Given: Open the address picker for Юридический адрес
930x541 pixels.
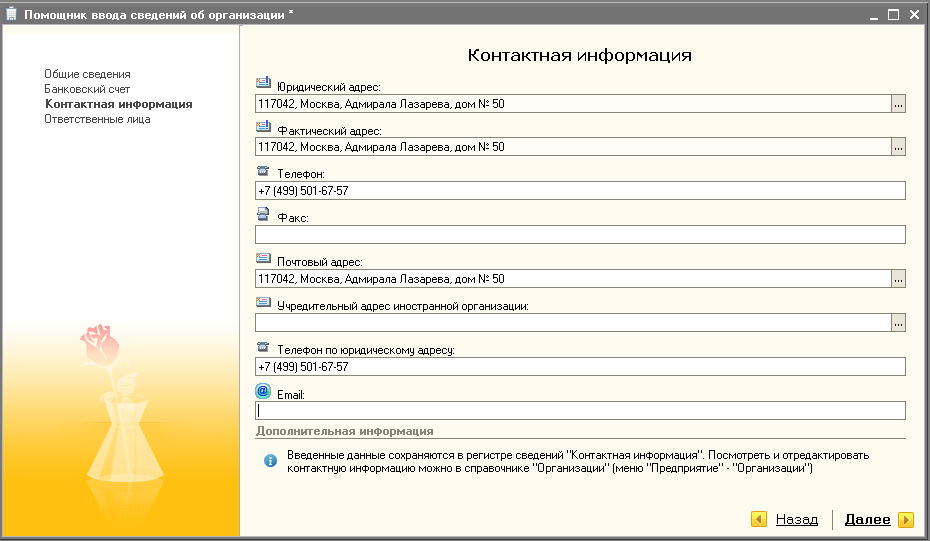Looking at the screenshot, I should pyautogui.click(x=898, y=103).
